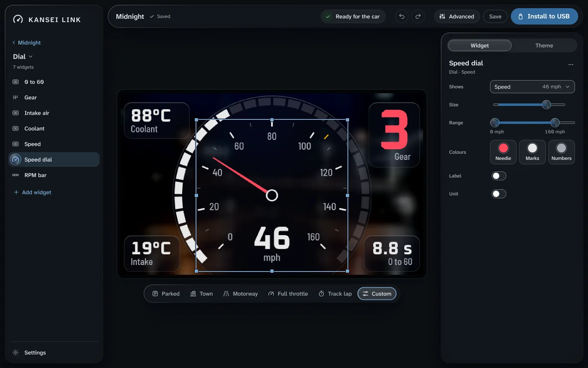This screenshot has height=368, width=588.
Task: Click the Range slider maximum handle
Action: [x=555, y=122]
